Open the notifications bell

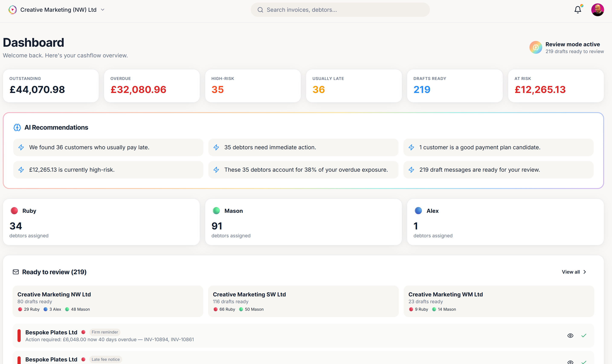[x=578, y=10]
